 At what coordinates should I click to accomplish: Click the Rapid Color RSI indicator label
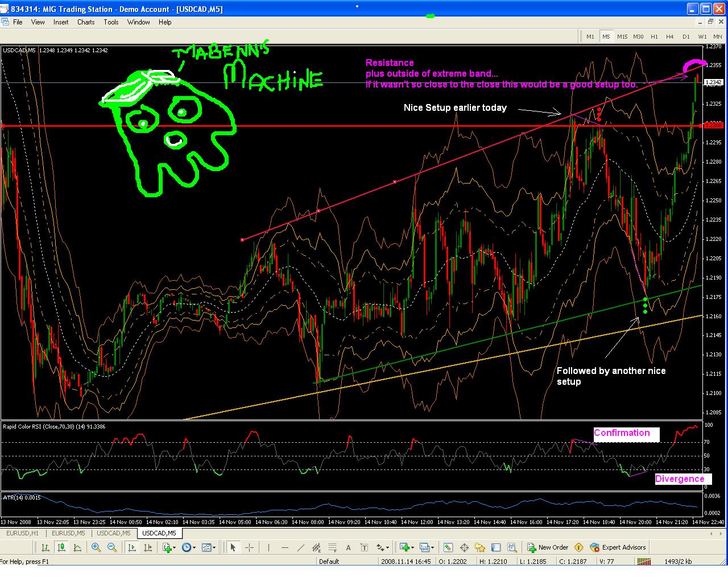coord(54,426)
